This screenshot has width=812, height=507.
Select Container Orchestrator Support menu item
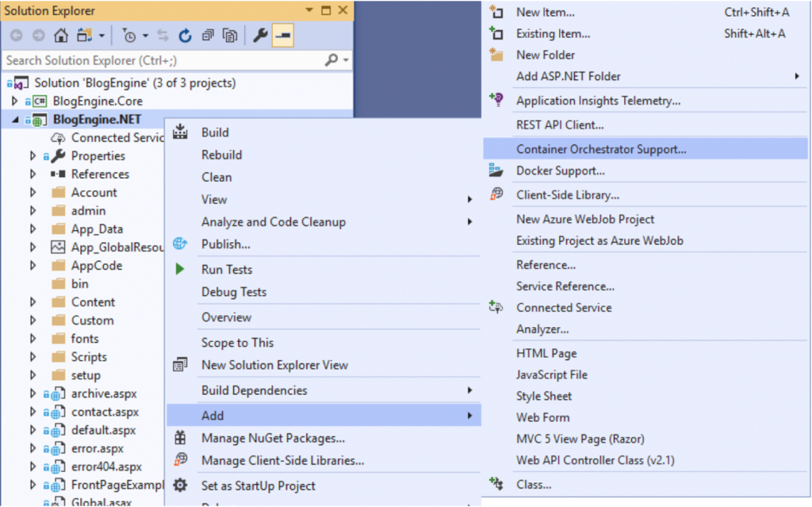[601, 148]
